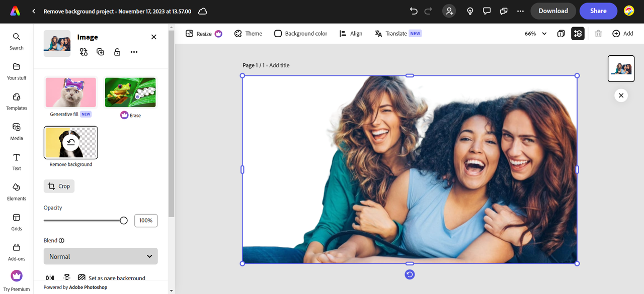Open Elements in the sidebar
The image size is (644, 294).
point(17,192)
